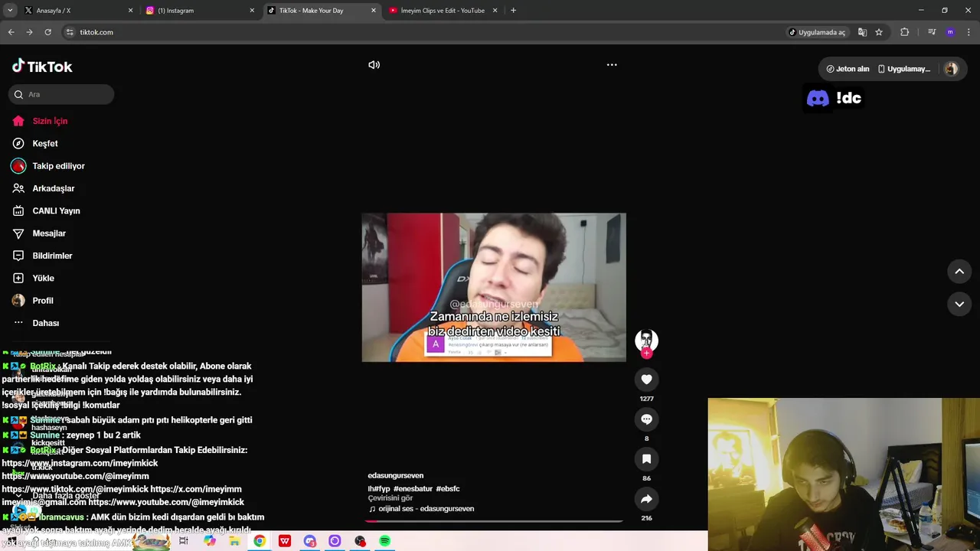Click the playing video to pause

click(494, 287)
